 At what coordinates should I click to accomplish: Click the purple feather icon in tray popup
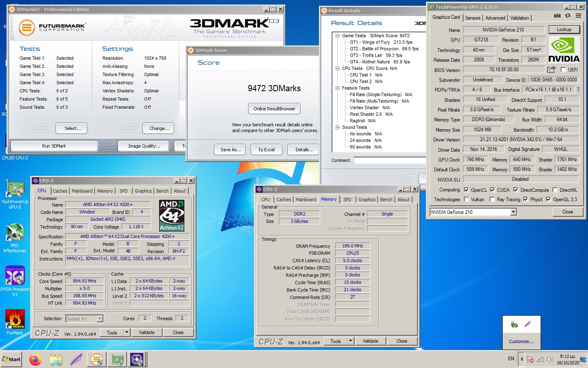click(x=528, y=325)
